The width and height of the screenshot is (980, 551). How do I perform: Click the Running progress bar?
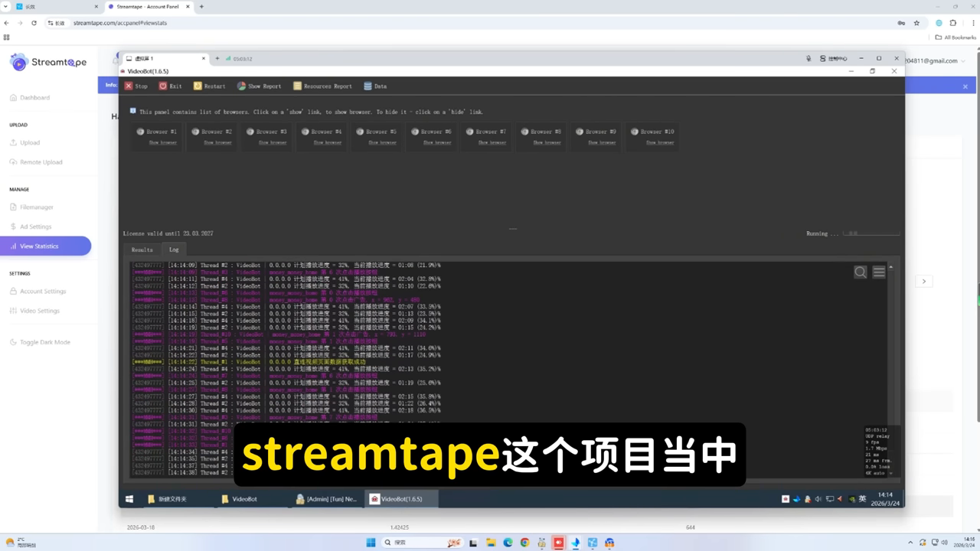pyautogui.click(x=871, y=233)
